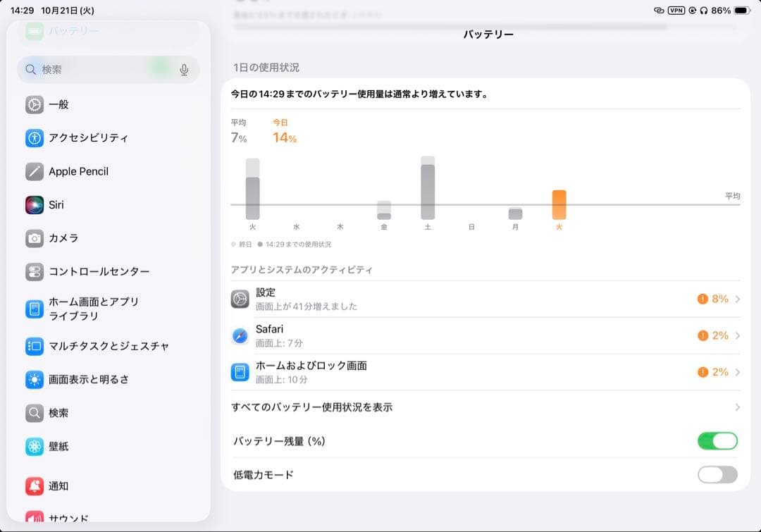The image size is (761, 532).
Task: Open the Safari icon in battery usage list
Action: [240, 335]
